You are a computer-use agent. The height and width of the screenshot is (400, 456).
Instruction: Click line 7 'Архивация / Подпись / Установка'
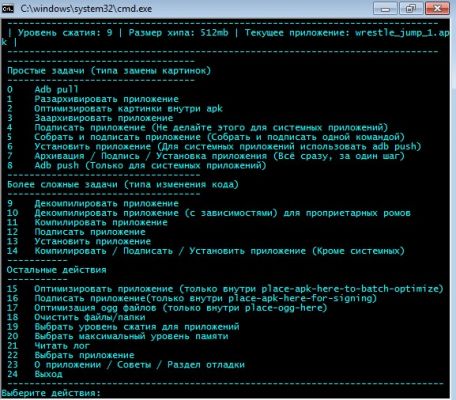tap(206, 156)
